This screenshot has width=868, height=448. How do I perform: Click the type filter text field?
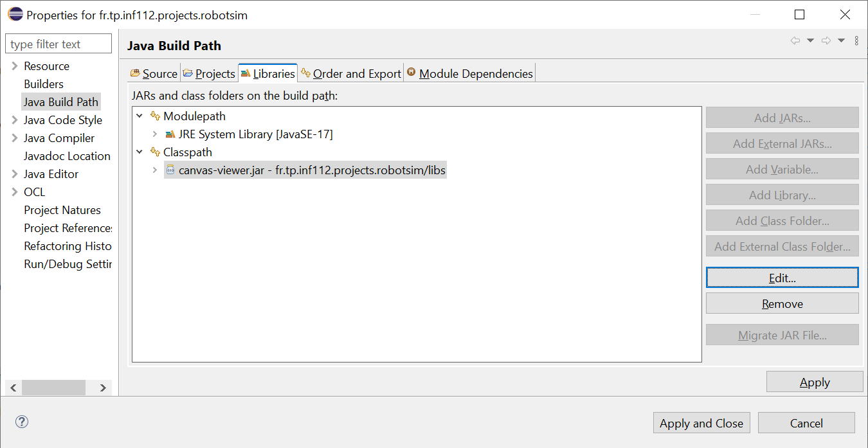coord(58,44)
